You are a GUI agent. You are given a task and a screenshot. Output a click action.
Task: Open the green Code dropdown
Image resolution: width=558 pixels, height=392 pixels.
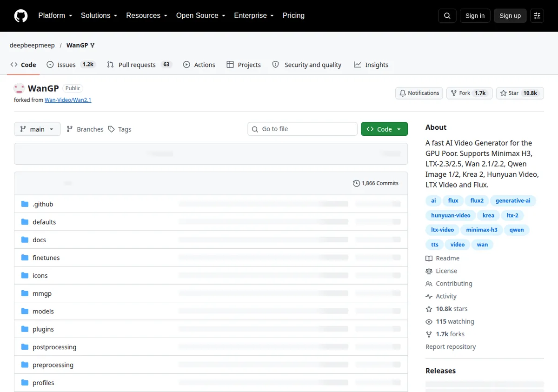(384, 129)
